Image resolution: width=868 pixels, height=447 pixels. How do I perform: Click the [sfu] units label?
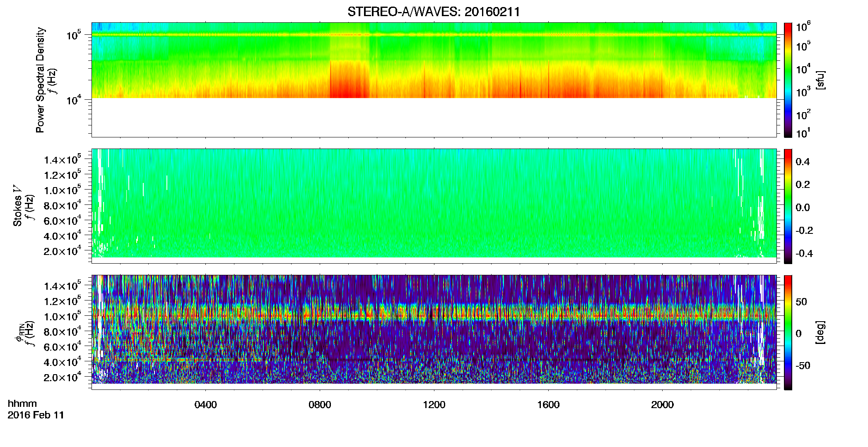(820, 80)
